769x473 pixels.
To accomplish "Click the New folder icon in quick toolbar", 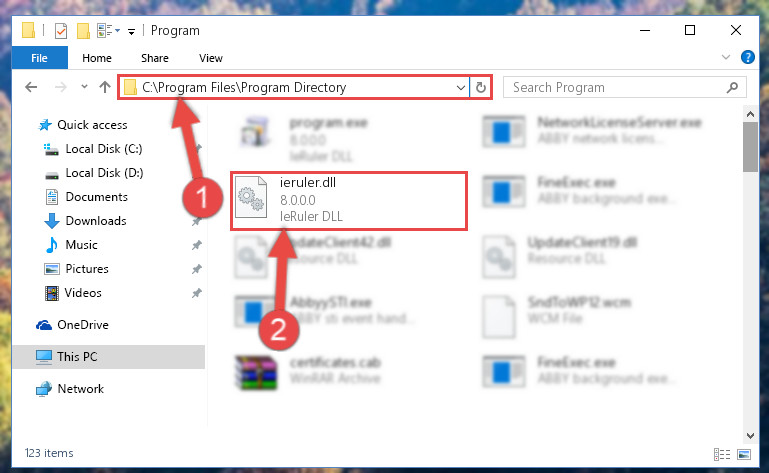I will [x=83, y=31].
